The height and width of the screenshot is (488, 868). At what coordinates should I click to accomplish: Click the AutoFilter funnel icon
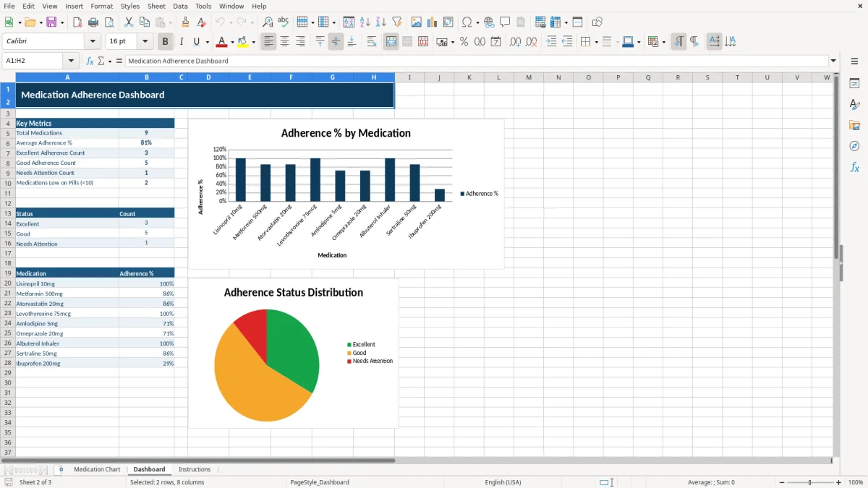tap(397, 22)
